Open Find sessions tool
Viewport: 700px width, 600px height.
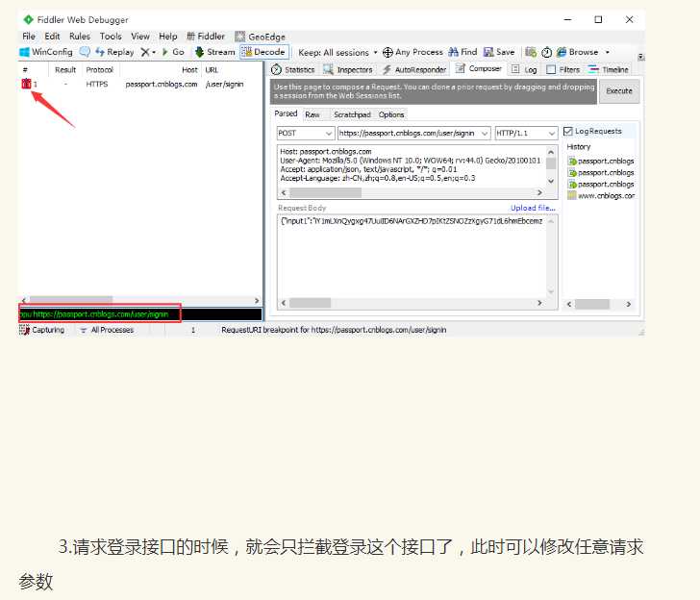click(462, 52)
